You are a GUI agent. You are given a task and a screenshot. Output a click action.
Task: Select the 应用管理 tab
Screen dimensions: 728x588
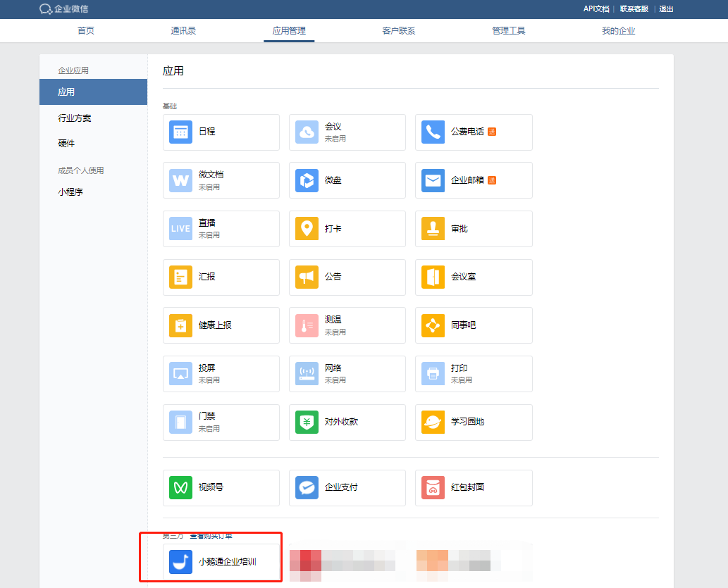pos(289,30)
